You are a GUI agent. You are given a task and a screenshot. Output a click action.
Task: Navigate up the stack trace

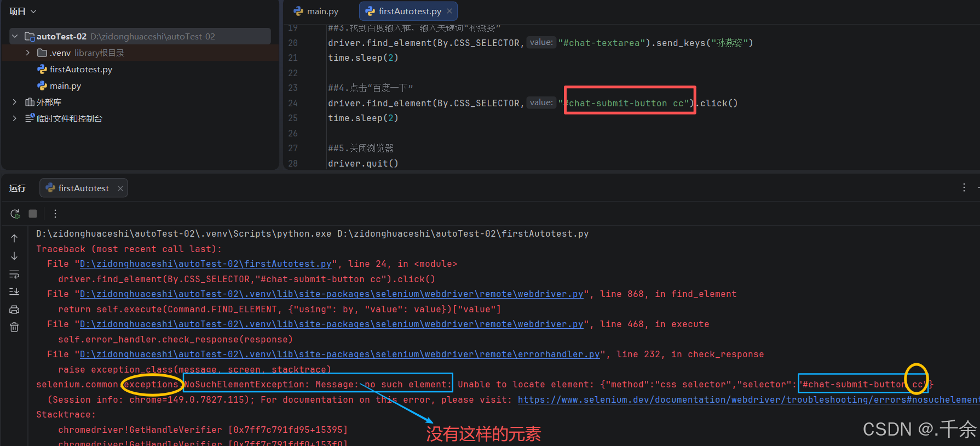click(x=14, y=238)
